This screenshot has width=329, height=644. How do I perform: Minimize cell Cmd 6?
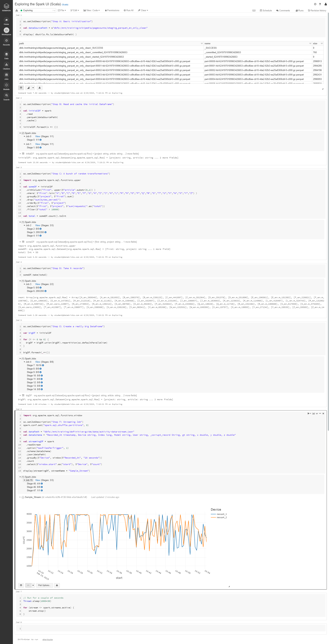[320, 414]
